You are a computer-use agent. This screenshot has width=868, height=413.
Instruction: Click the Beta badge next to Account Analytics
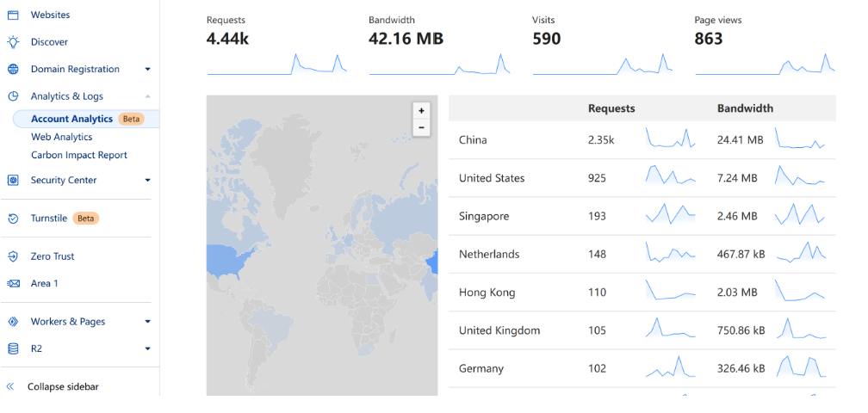pos(131,119)
